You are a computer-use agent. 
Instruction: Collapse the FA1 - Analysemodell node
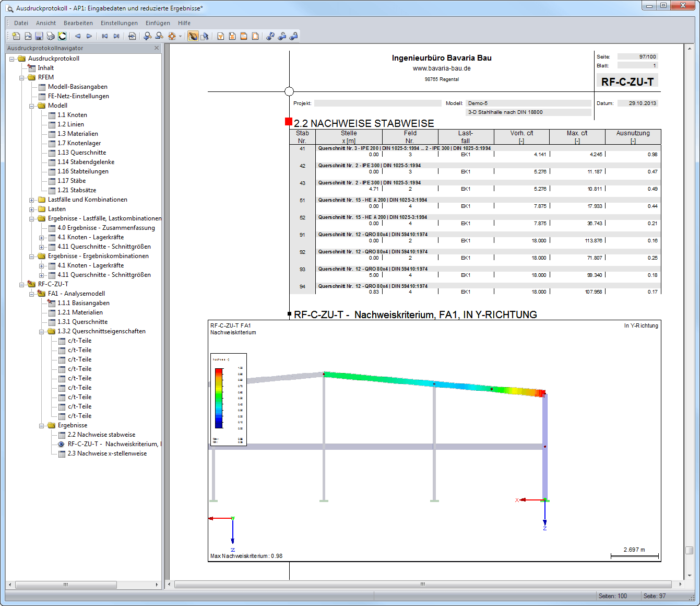click(x=32, y=294)
